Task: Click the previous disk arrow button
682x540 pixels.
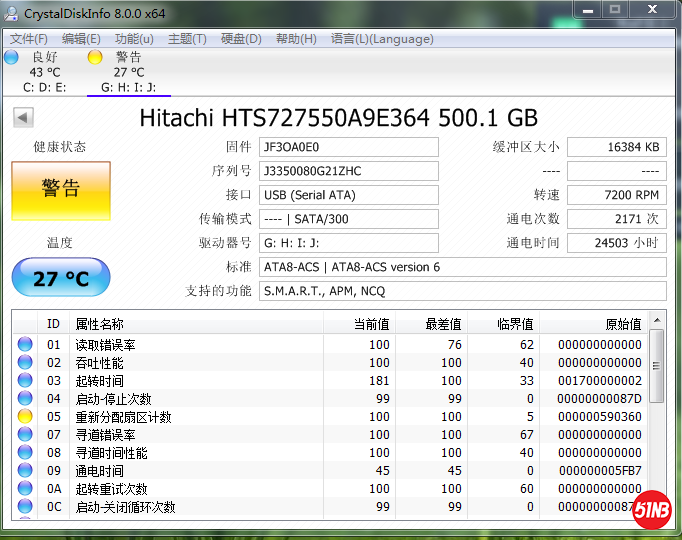Action: 22,118
